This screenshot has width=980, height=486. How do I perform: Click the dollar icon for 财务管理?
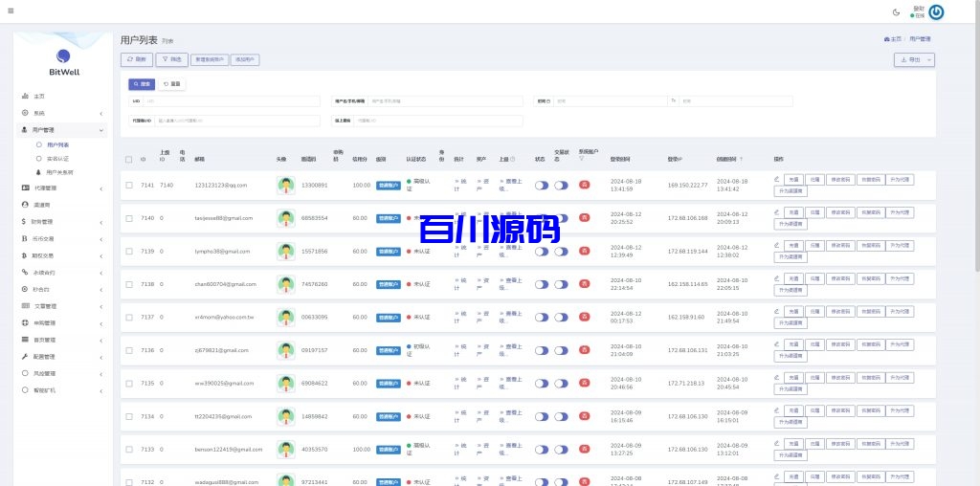[25, 221]
